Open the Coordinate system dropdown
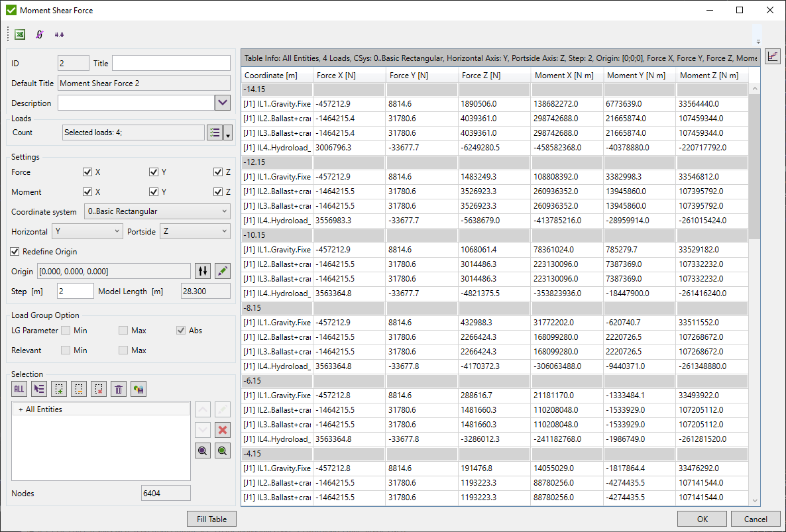The image size is (786, 532). click(157, 212)
